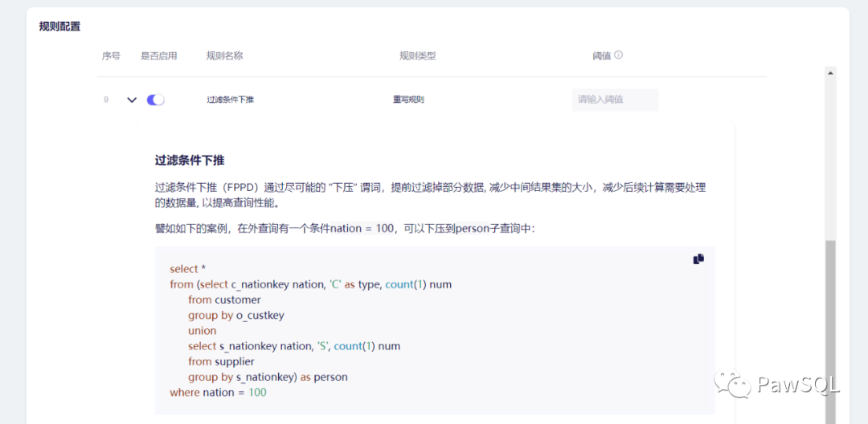This screenshot has width=868, height=424.
Task: Click the 'union' code line
Action: click(x=202, y=331)
